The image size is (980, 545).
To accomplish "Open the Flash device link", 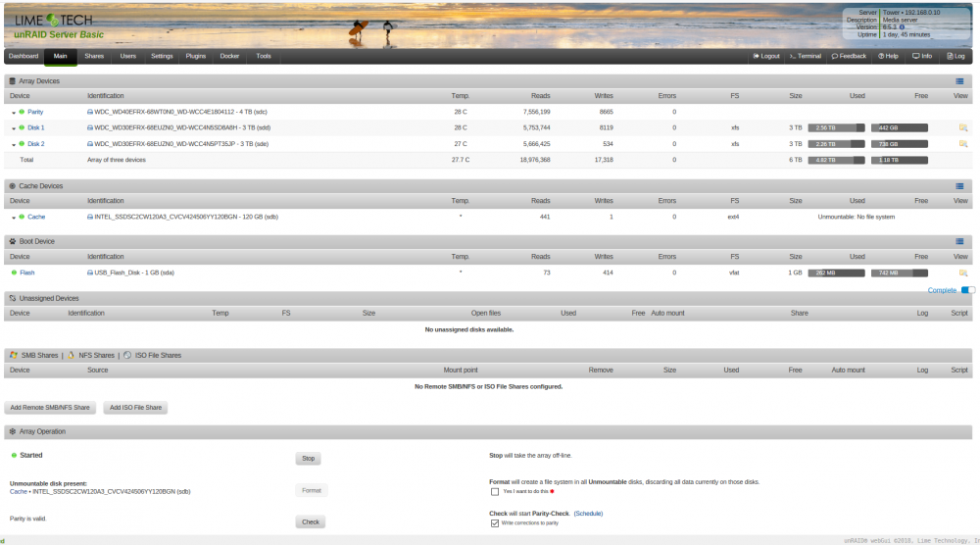I will (26, 272).
